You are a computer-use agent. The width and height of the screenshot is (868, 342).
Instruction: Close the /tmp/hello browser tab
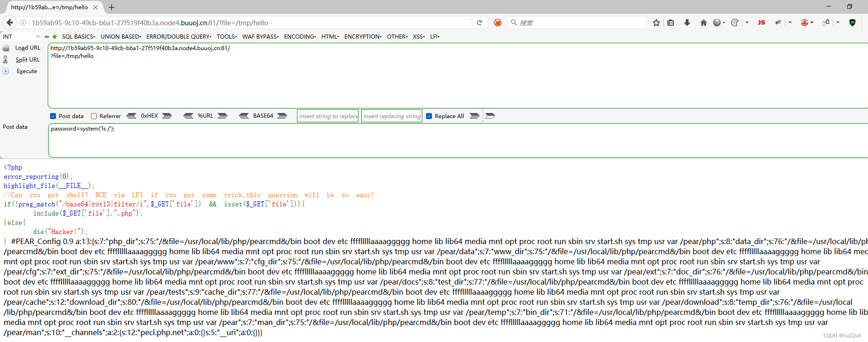pos(95,7)
